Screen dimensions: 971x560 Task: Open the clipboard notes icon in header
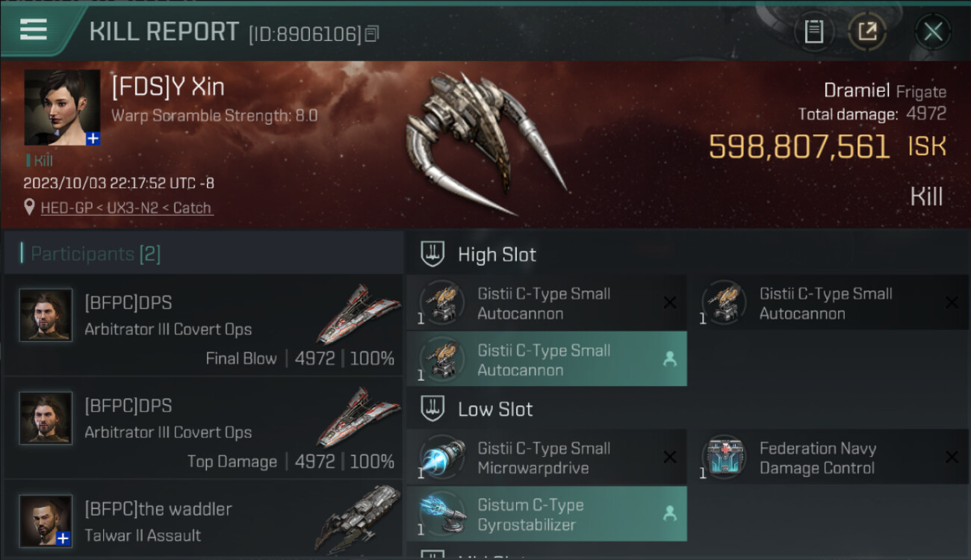(x=813, y=32)
